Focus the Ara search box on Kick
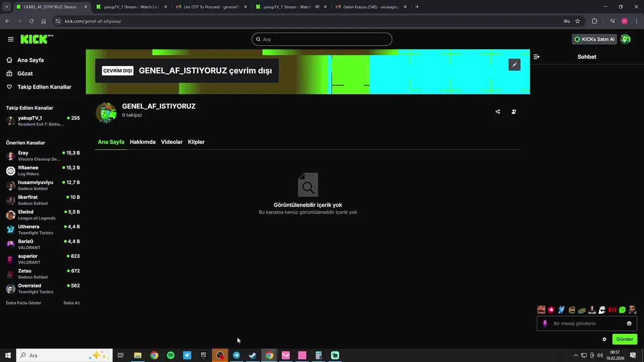This screenshot has width=644, height=362. [322, 39]
